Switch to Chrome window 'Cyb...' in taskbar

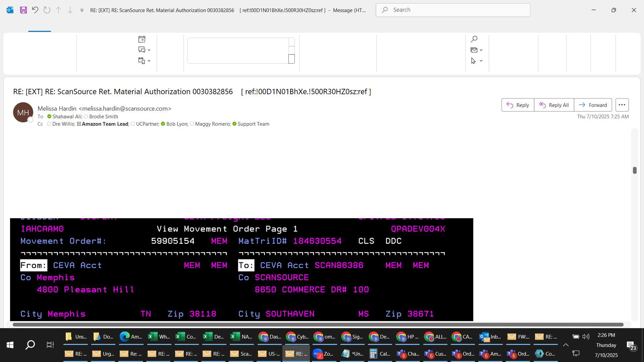coord(297,337)
